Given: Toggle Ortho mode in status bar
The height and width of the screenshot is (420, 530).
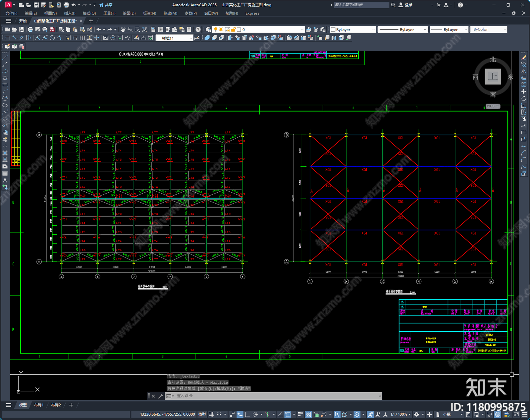Looking at the screenshot, I should pyautogui.click(x=247, y=414).
